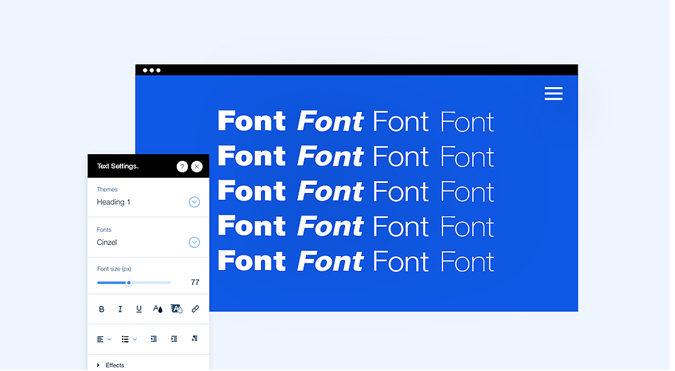
Task: Click the insert link chain icon
Action: pos(195,309)
